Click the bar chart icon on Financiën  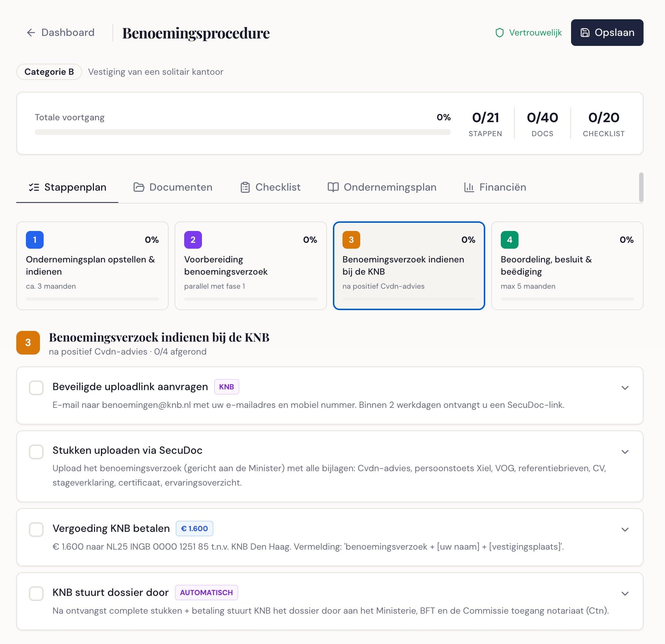coord(469,187)
